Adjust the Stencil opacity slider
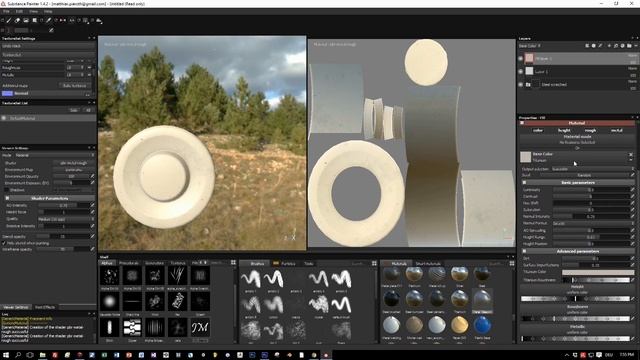The width and height of the screenshot is (640, 360). [63, 236]
